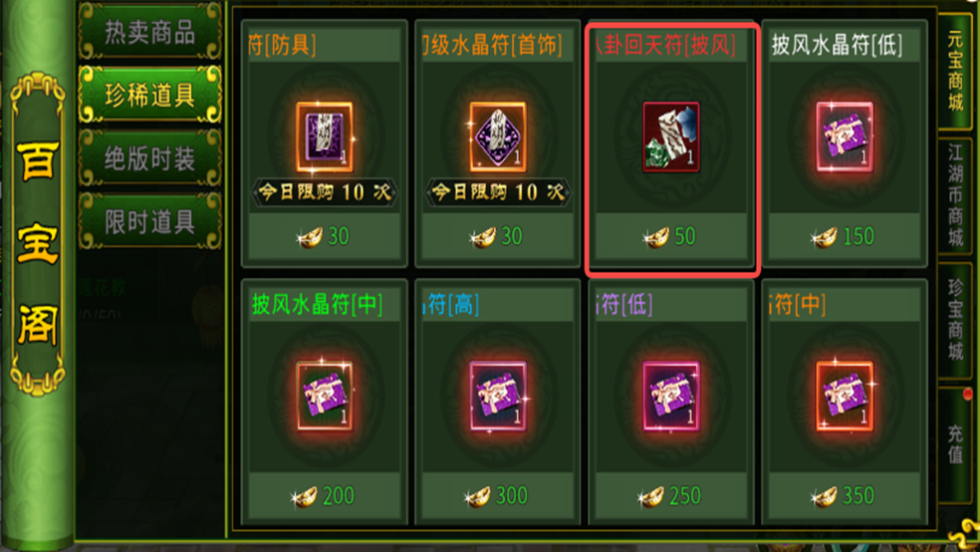980x552 pixels.
Task: Select the 珍稀道具 category tab
Action: click(x=150, y=95)
